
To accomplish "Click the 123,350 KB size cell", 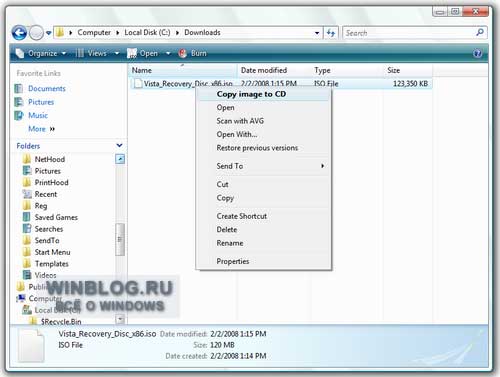I will coord(410,83).
